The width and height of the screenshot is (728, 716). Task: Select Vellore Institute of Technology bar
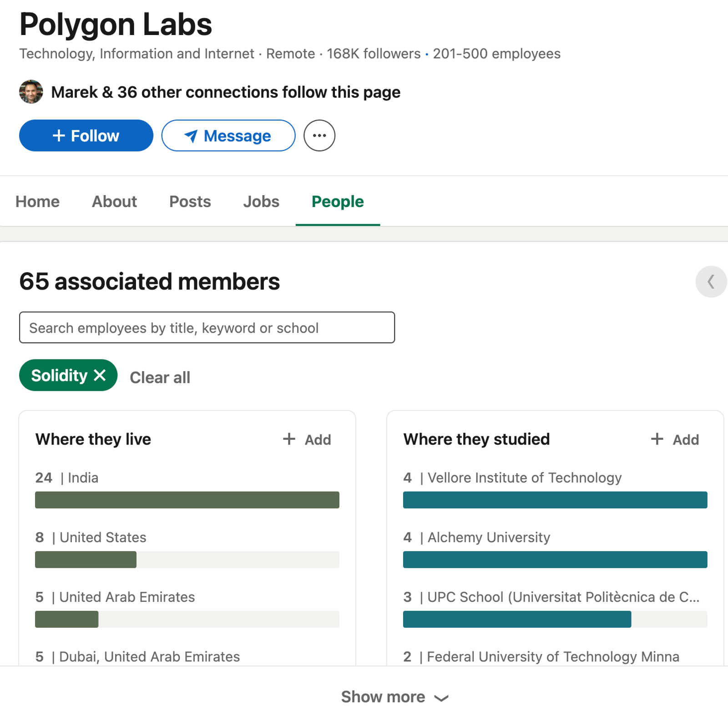click(555, 500)
